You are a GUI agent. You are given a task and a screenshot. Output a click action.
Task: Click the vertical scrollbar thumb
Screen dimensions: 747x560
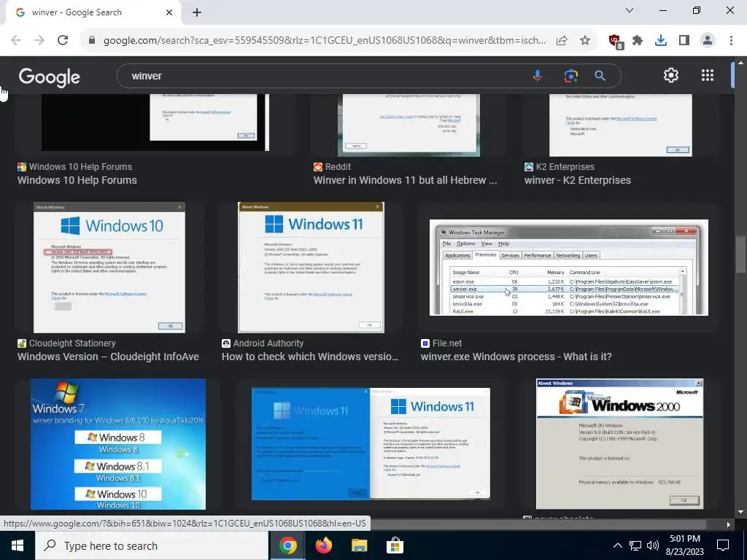click(x=740, y=254)
